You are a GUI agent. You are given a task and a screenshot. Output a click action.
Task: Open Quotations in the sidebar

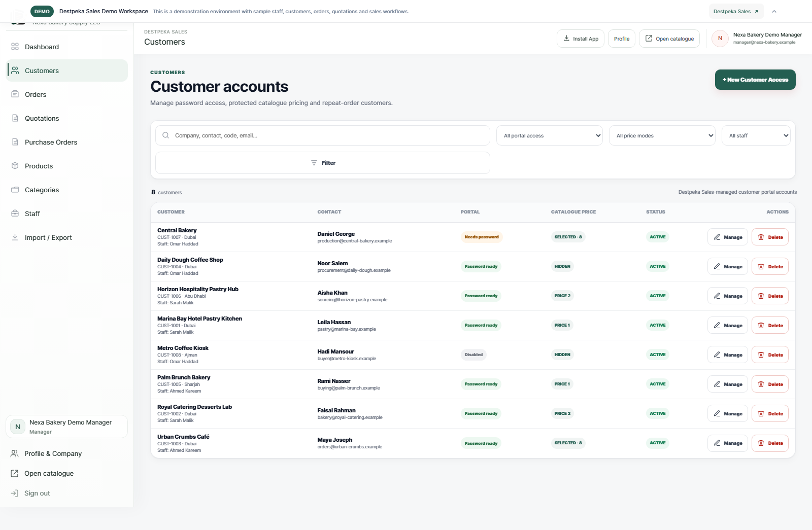(x=66, y=118)
